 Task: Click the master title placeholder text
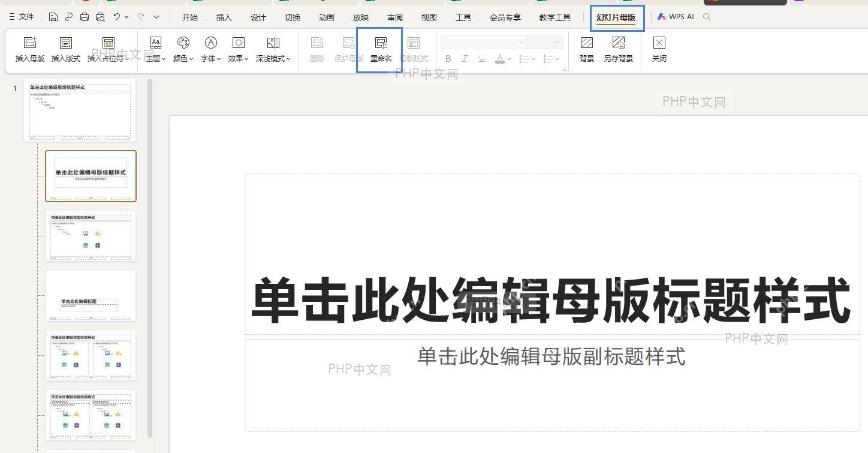tap(551, 299)
